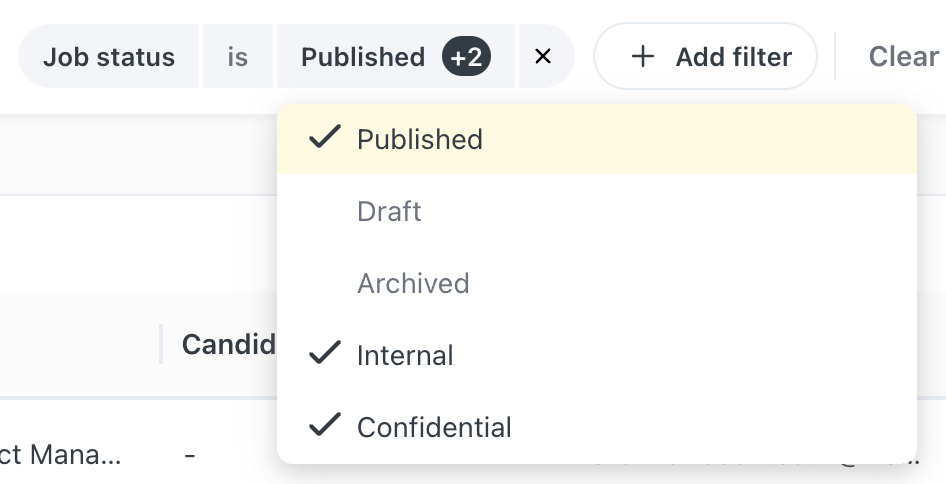Change the "is" filter operator
946x484 pixels.
tap(237, 57)
